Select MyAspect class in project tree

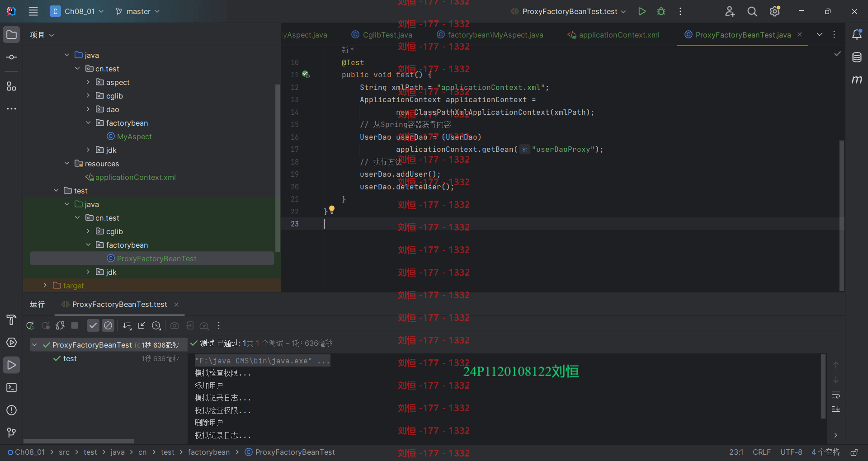pyautogui.click(x=134, y=136)
